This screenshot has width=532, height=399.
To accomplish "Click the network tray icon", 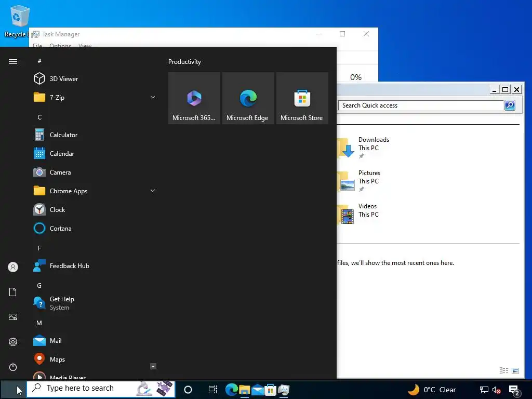I will coord(484,390).
